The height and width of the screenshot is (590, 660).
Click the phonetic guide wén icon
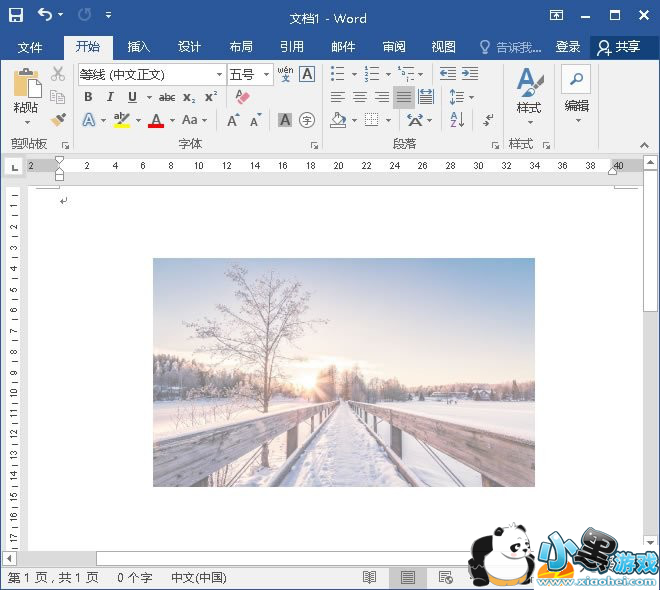[285, 74]
